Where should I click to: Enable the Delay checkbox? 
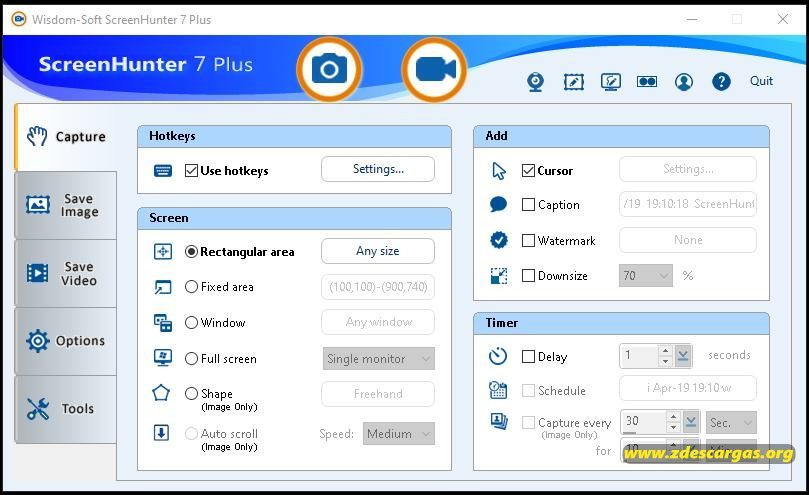coord(528,356)
